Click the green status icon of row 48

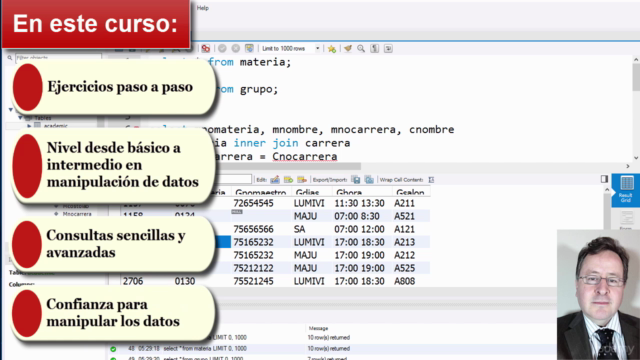pyautogui.click(x=113, y=349)
